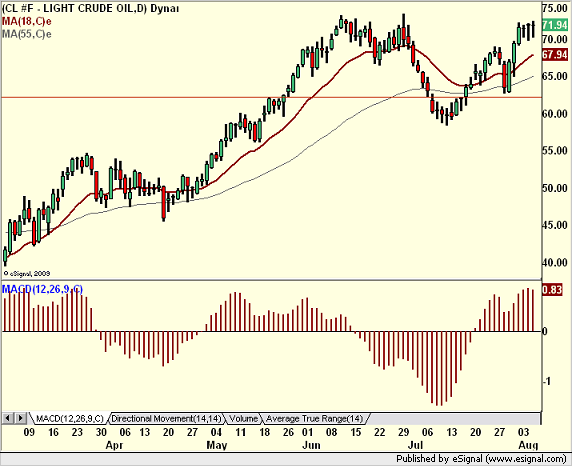572x466 pixels.
Task: Click the 55.00 price axis label
Action: point(555,150)
